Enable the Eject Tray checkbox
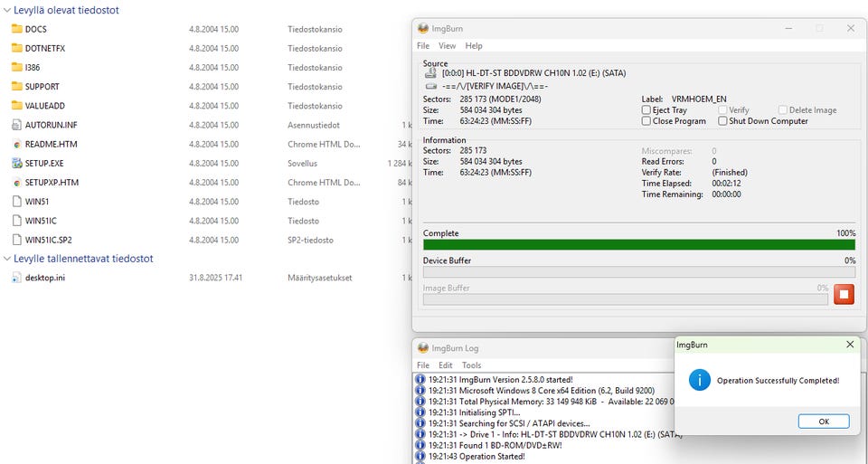This screenshot has width=868, height=464. click(646, 109)
